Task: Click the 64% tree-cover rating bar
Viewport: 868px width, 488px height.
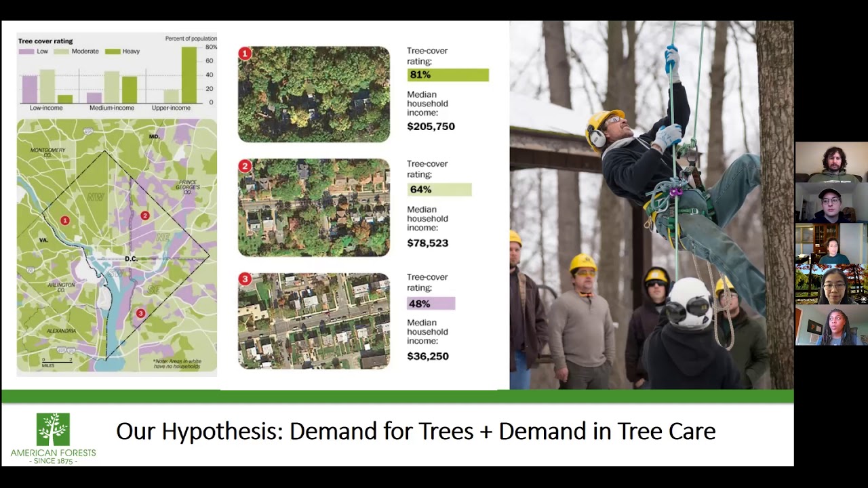Action: coord(439,190)
